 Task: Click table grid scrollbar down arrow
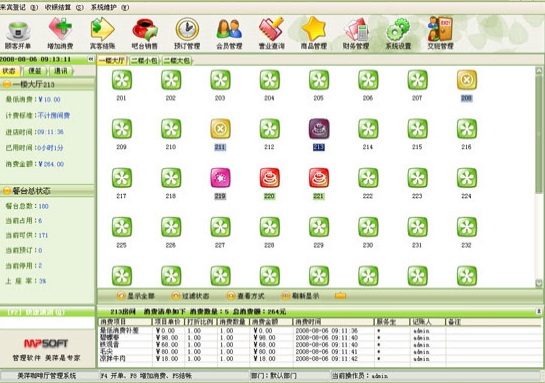coord(539,283)
